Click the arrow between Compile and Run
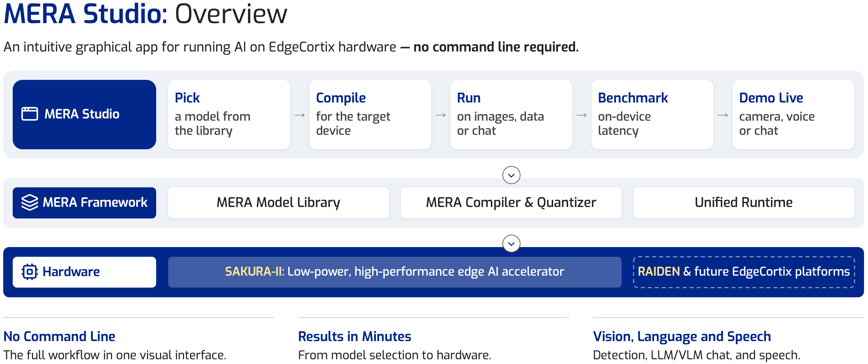 (x=441, y=115)
